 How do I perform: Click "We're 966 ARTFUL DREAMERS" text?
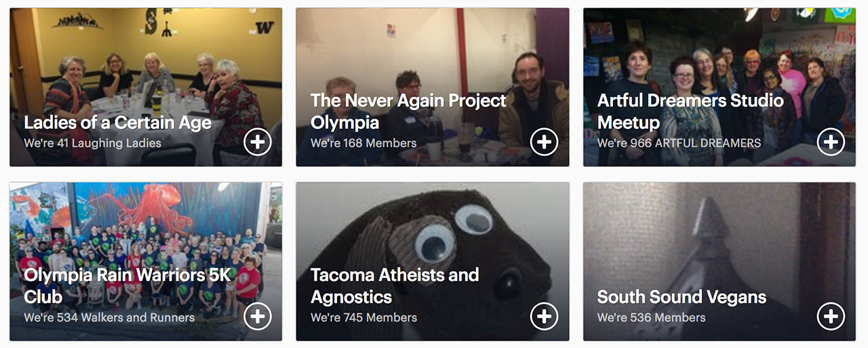(679, 143)
